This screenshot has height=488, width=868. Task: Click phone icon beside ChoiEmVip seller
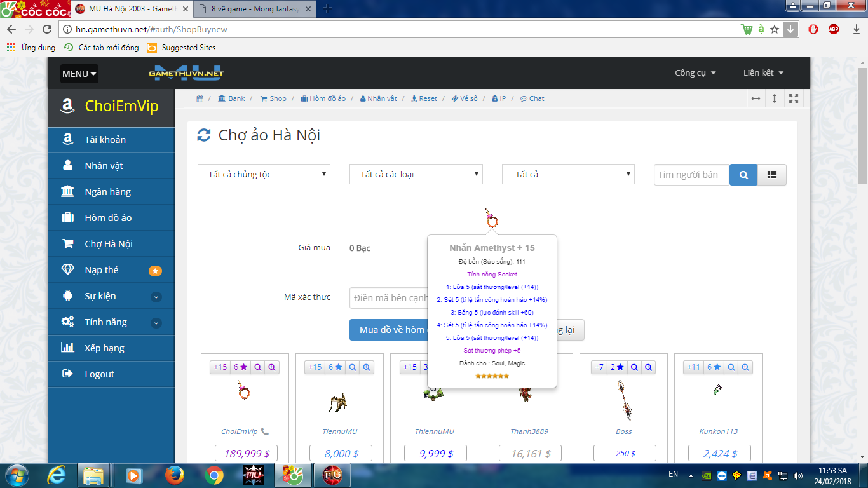(265, 431)
